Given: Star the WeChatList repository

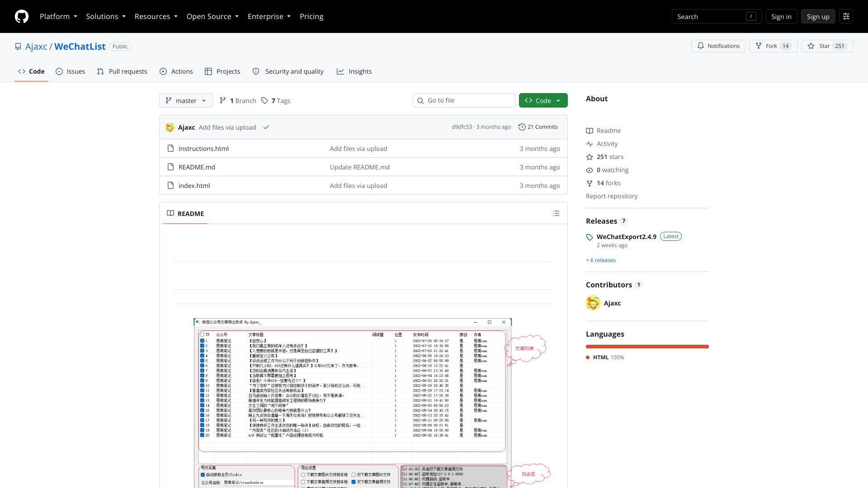Looking at the screenshot, I should pos(827,46).
